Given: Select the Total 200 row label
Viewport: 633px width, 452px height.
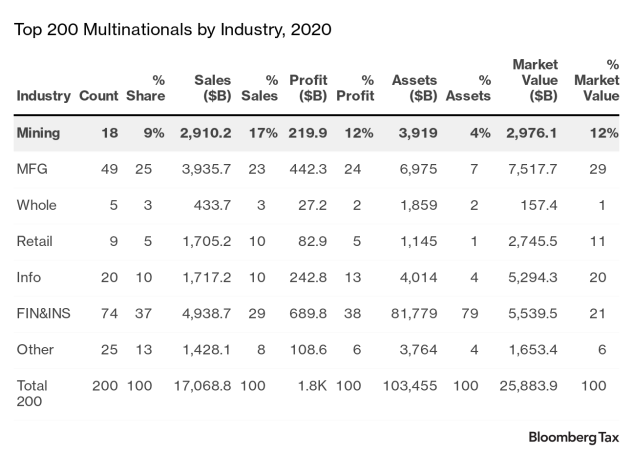Looking at the screenshot, I should [33, 392].
